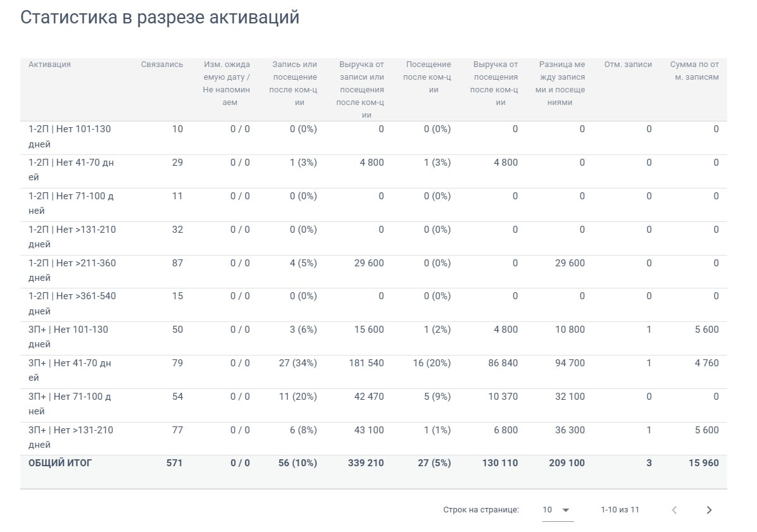The width and height of the screenshot is (757, 532).
Task: Click the 'Активация' column header
Action: tap(49, 64)
